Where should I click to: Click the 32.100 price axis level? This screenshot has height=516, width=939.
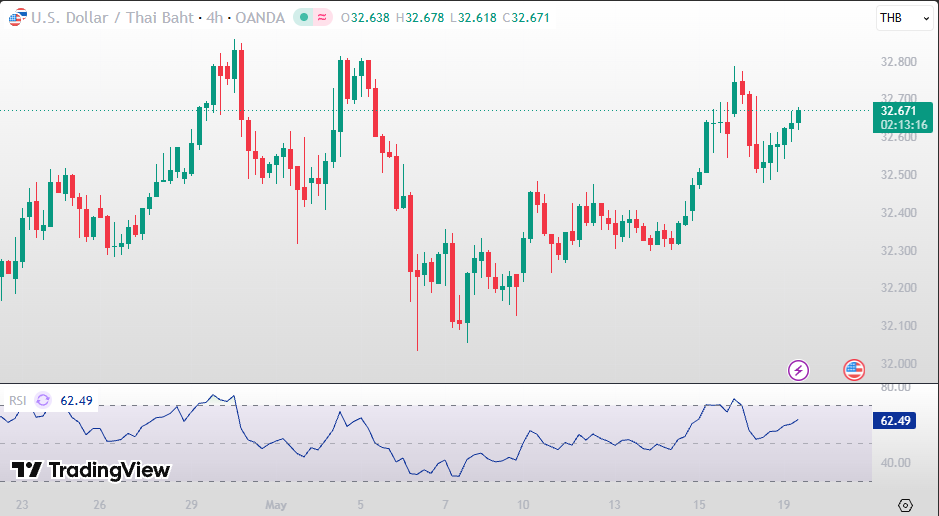(899, 326)
